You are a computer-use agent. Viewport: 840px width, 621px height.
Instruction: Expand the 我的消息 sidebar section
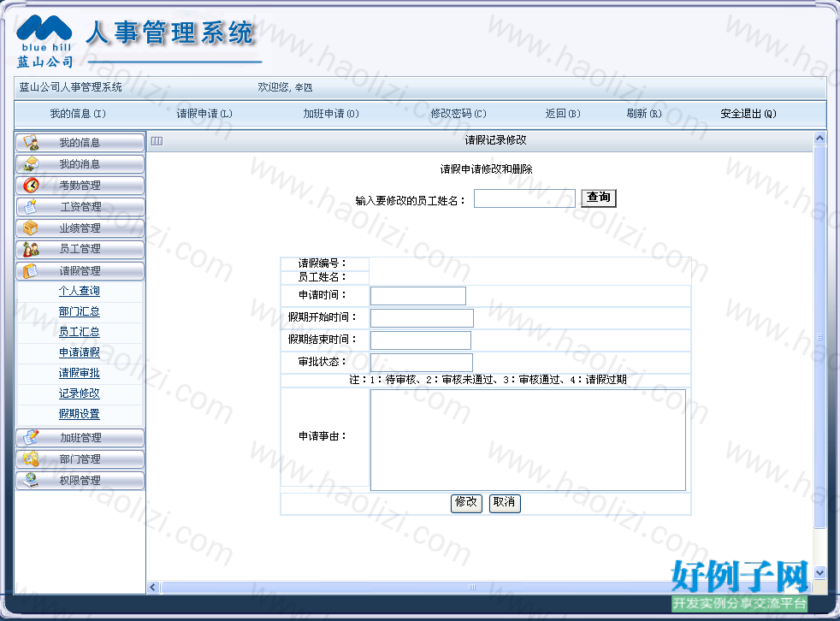click(80, 164)
